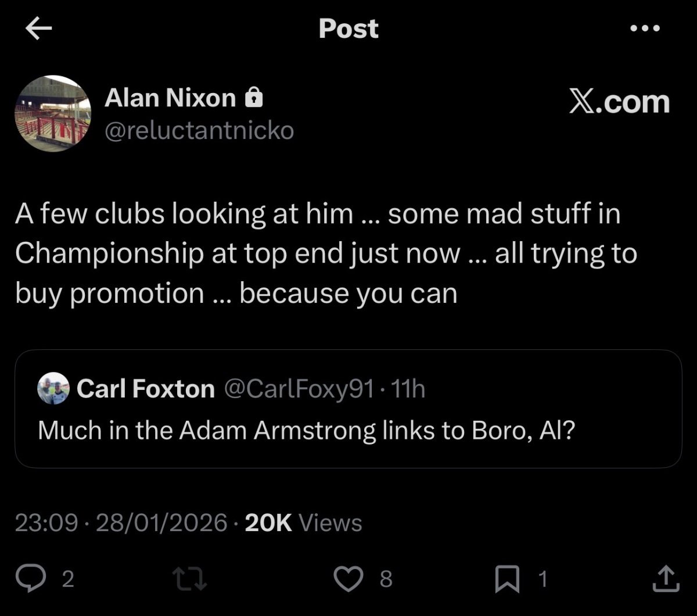Like the post with heart icon
Image resolution: width=697 pixels, height=616 pixels.
pos(348,578)
